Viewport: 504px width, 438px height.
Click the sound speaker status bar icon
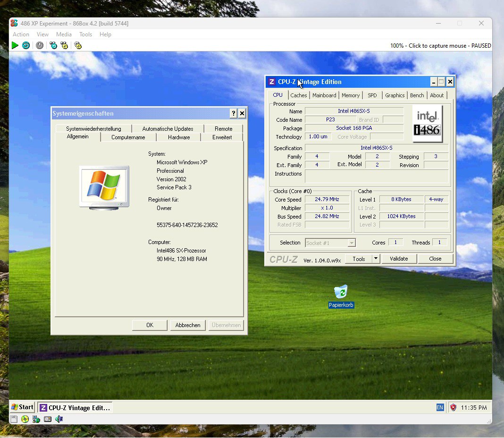[59, 419]
